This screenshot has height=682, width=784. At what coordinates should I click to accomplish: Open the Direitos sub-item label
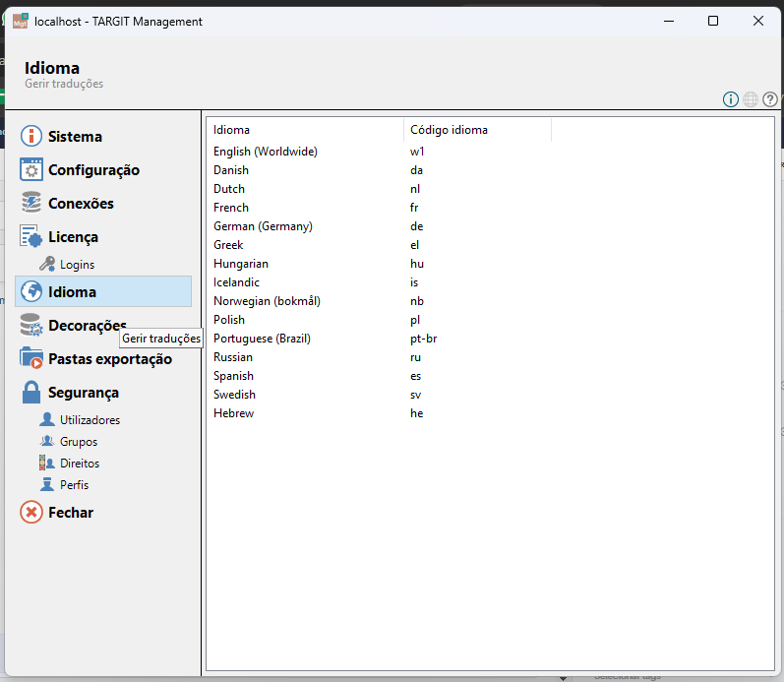[80, 464]
